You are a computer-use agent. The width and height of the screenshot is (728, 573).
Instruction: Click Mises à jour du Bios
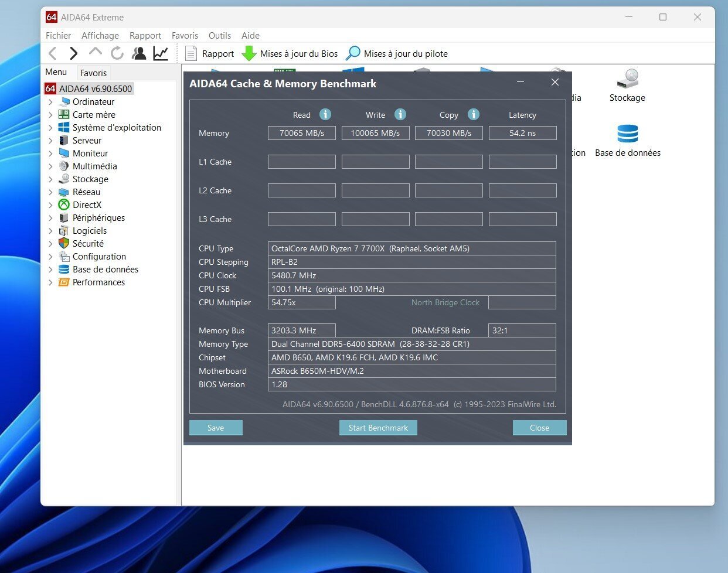click(291, 54)
